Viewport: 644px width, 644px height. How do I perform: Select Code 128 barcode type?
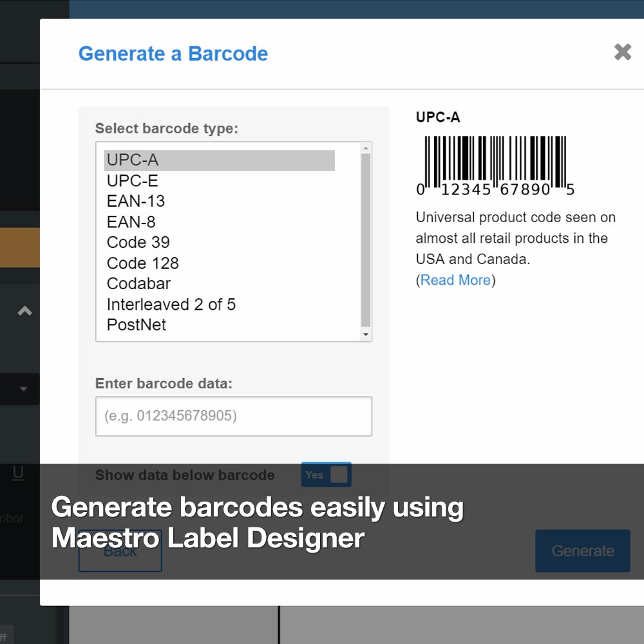(x=220, y=263)
